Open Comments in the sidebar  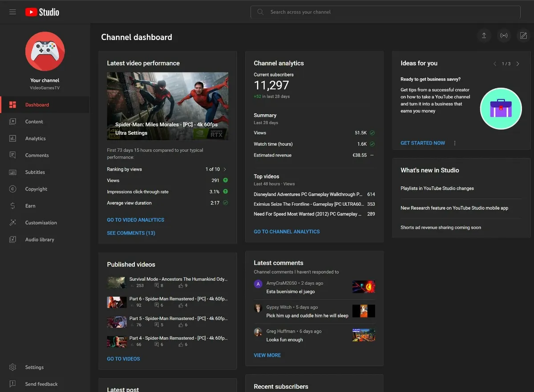click(x=44, y=156)
